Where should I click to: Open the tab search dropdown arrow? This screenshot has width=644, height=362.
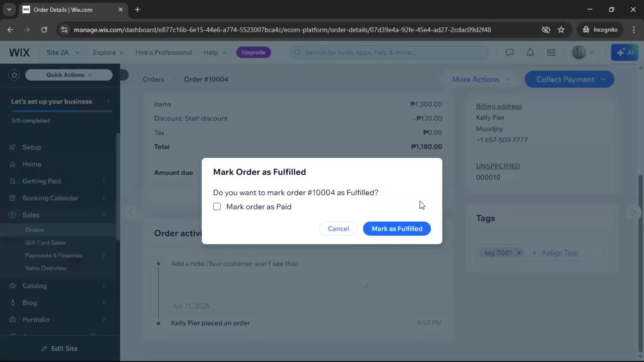(9, 9)
